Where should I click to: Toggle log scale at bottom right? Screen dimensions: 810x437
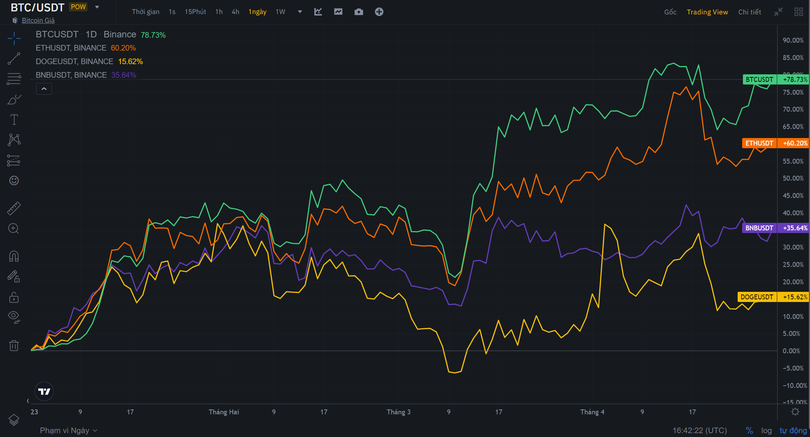point(765,430)
